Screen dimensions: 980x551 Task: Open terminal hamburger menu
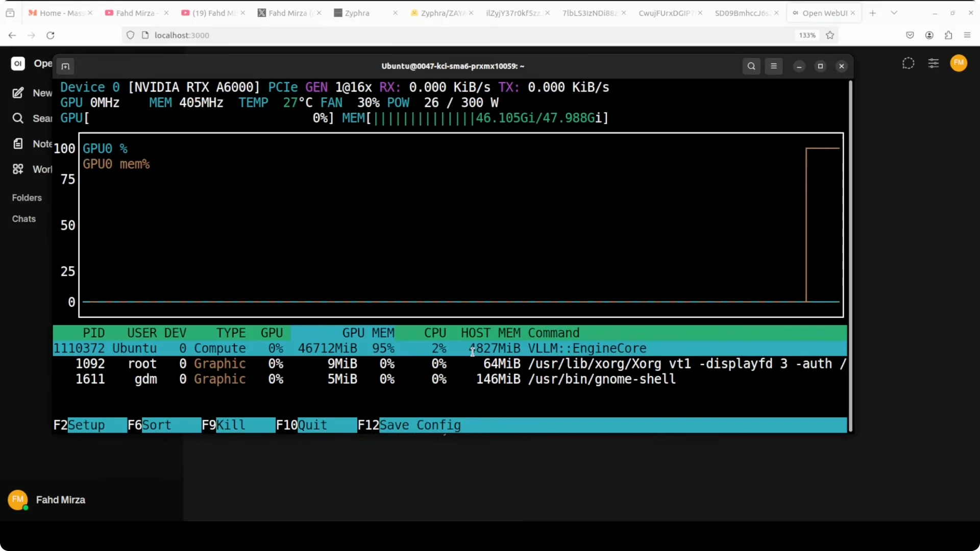[774, 66]
